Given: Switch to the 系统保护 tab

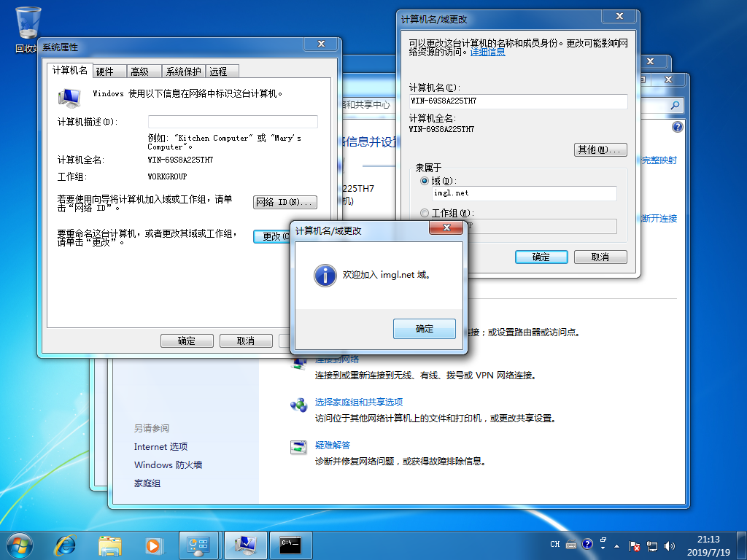Looking at the screenshot, I should tap(183, 71).
